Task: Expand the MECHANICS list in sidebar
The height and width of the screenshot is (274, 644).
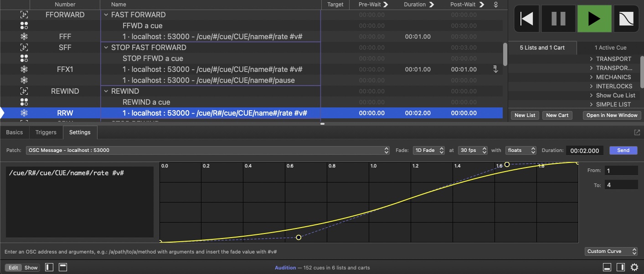Action: click(591, 77)
